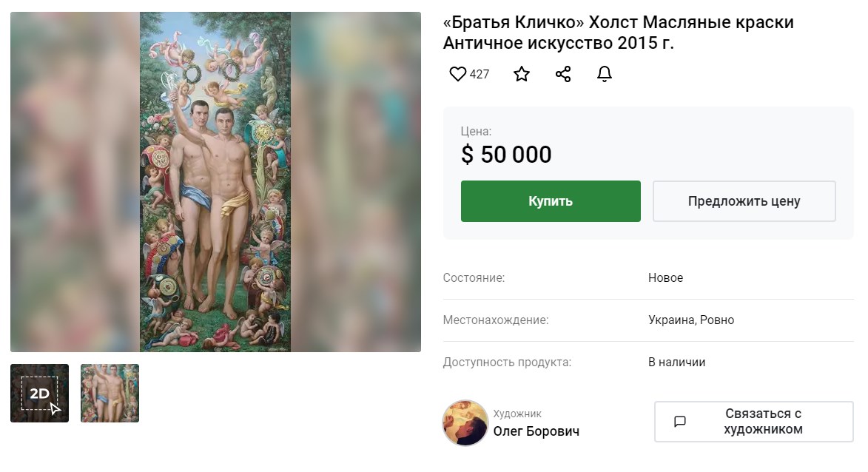The width and height of the screenshot is (868, 472).
Task: Open sharing options with the share icon
Action: click(x=563, y=74)
